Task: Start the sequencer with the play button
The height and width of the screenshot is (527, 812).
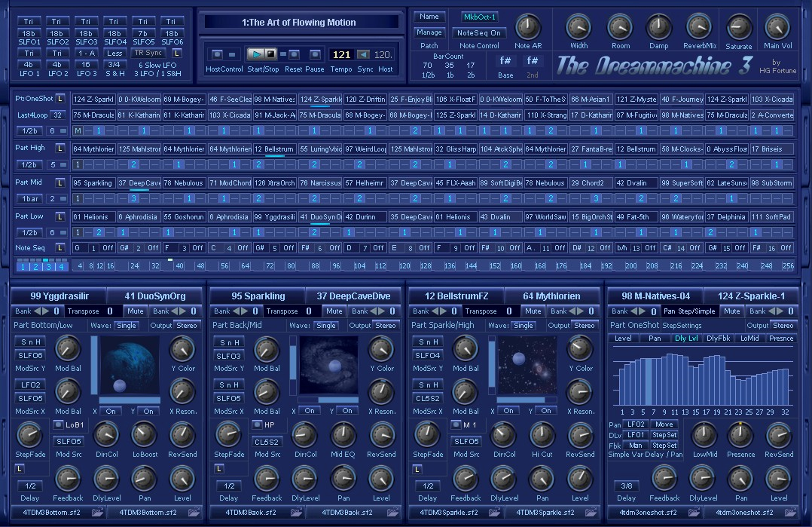Action: point(255,54)
